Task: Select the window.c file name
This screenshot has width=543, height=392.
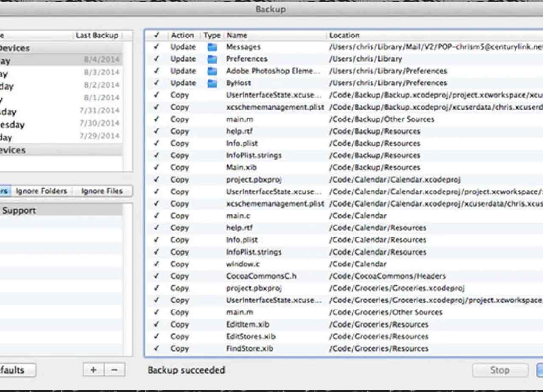Action: click(x=243, y=264)
